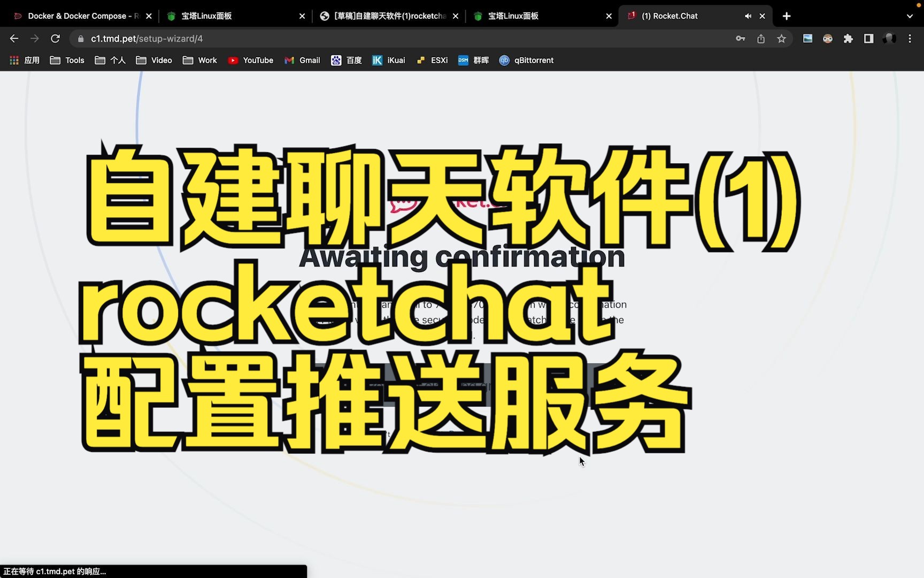Click the picture extension icon in toolbar
The image size is (924, 578).
(807, 39)
